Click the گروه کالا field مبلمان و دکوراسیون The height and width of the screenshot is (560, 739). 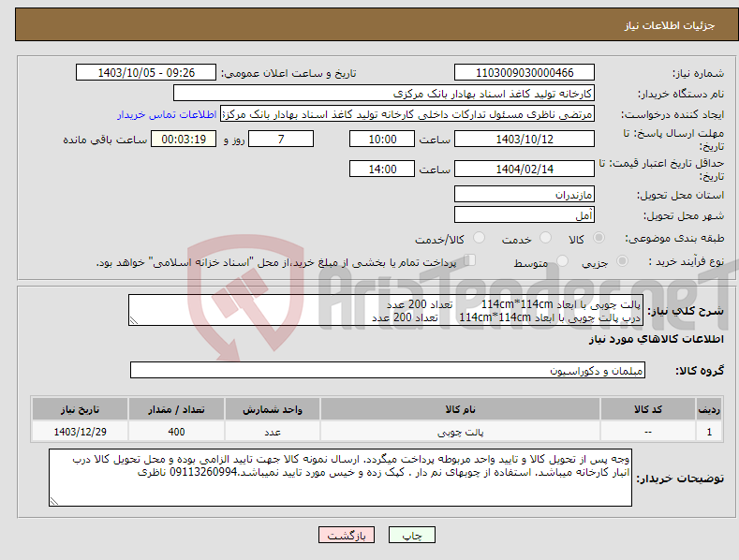(388, 371)
